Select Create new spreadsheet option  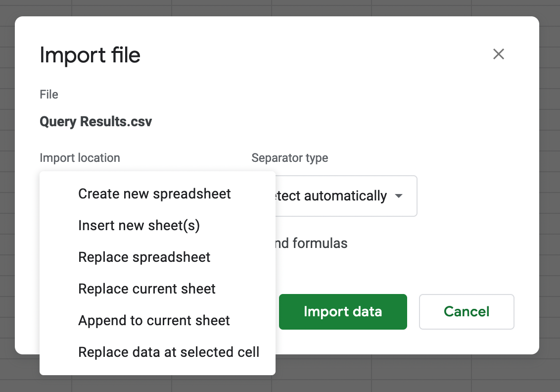[x=154, y=194]
